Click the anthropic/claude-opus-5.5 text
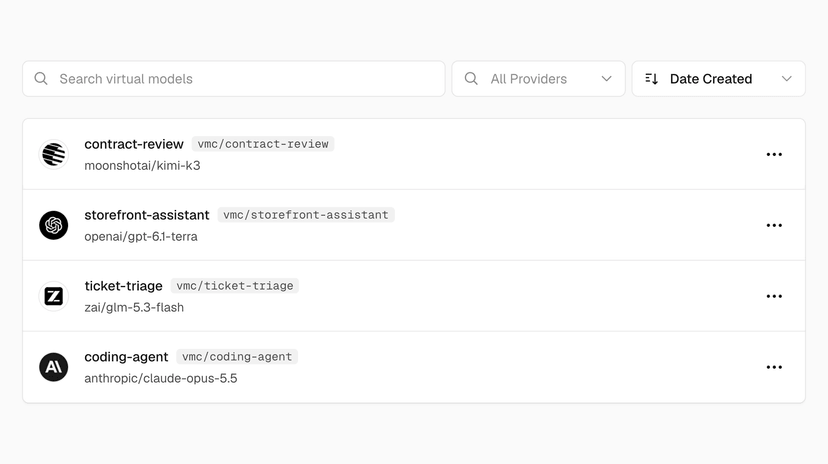Image resolution: width=828 pixels, height=464 pixels. point(161,378)
